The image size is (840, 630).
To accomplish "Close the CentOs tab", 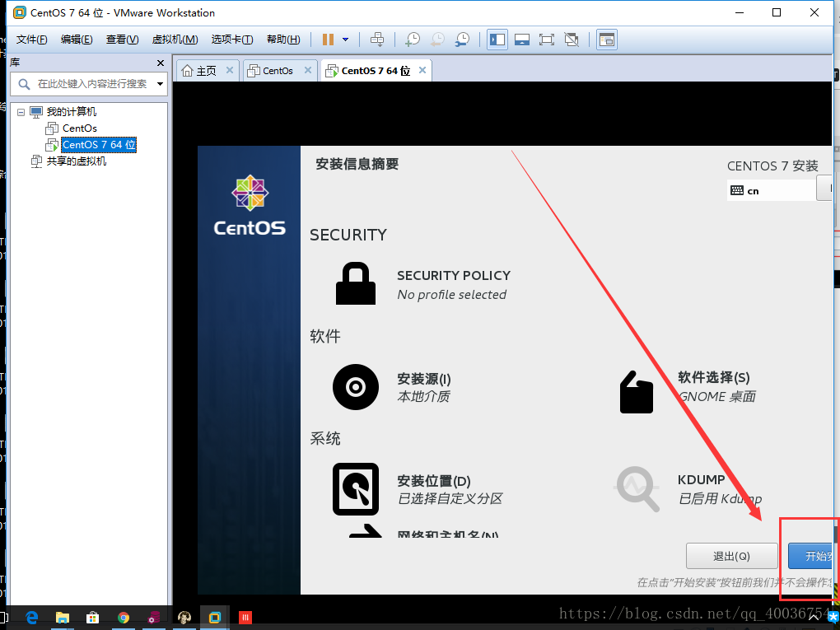I will [x=307, y=70].
